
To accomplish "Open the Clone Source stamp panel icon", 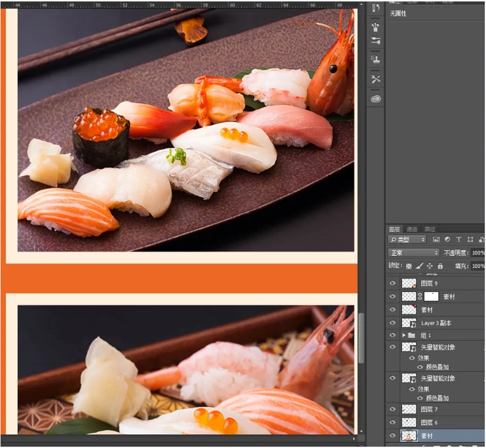I will 375,59.
